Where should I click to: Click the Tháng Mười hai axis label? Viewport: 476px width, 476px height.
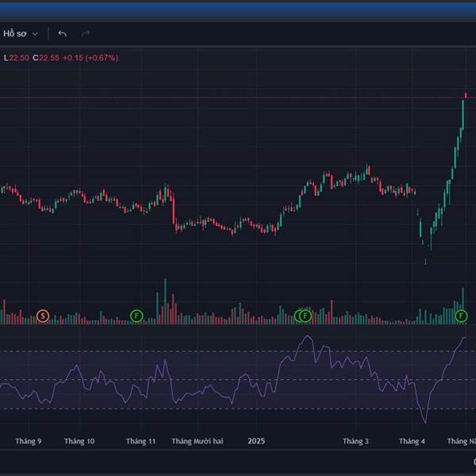coord(198,441)
